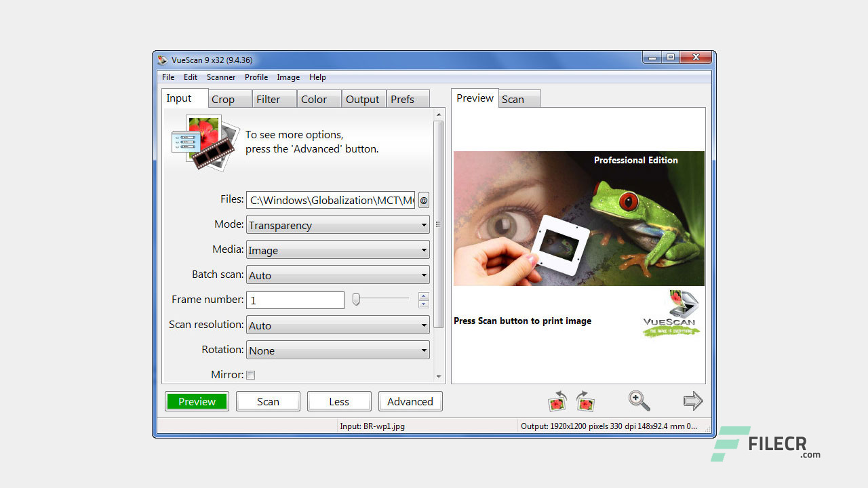
Task: Click the Frame number down arrow
Action: [x=424, y=304]
